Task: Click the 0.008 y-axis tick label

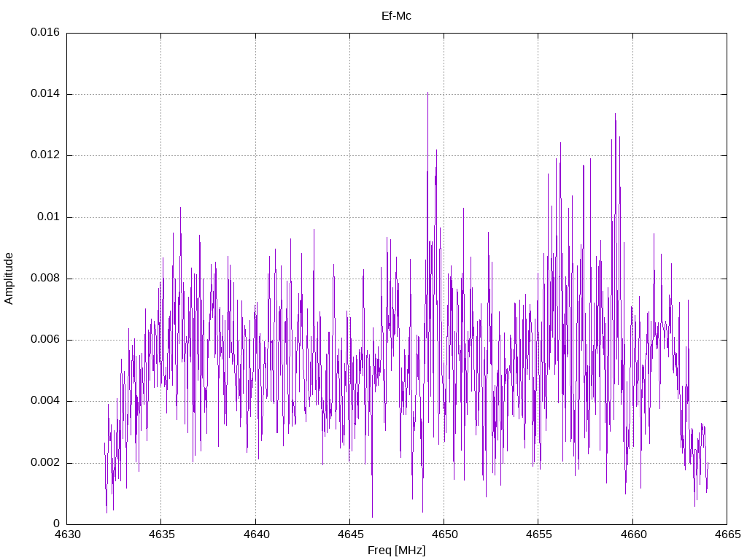Action: point(45,279)
